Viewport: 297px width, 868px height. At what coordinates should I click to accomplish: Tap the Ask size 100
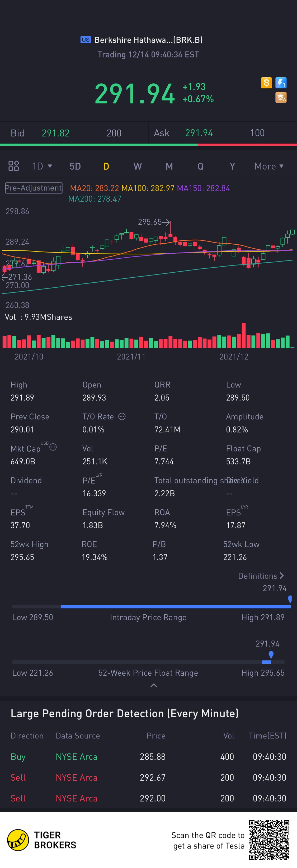257,133
